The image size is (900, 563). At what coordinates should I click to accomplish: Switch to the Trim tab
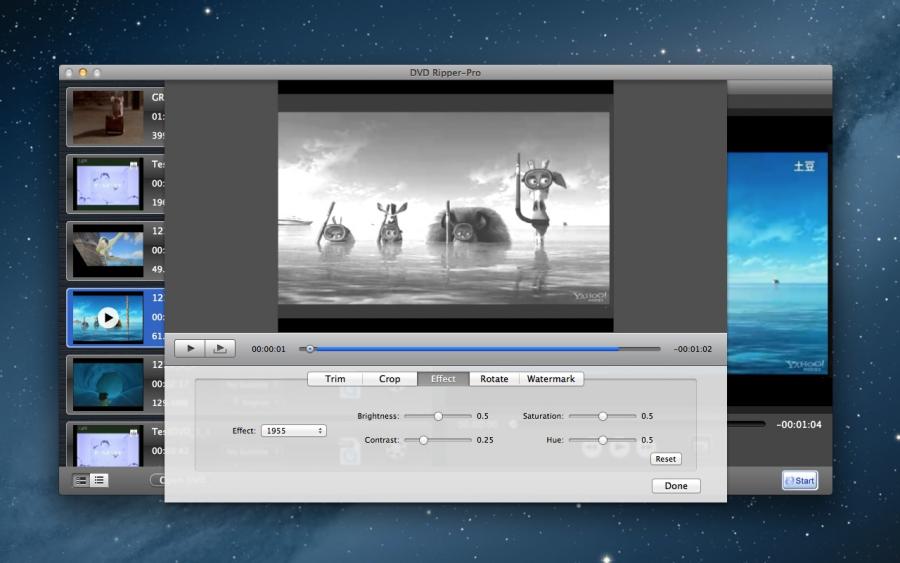pos(335,379)
